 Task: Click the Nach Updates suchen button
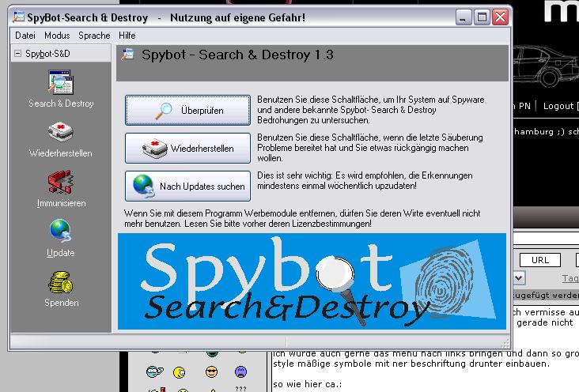(187, 186)
